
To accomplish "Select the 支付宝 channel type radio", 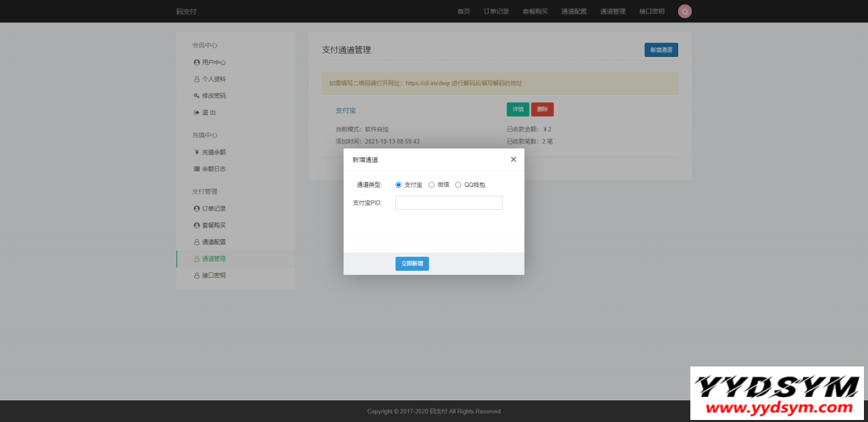I will pyautogui.click(x=399, y=185).
